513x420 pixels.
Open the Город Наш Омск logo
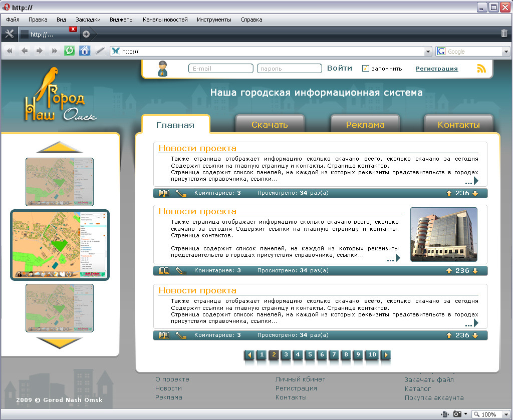[60, 94]
